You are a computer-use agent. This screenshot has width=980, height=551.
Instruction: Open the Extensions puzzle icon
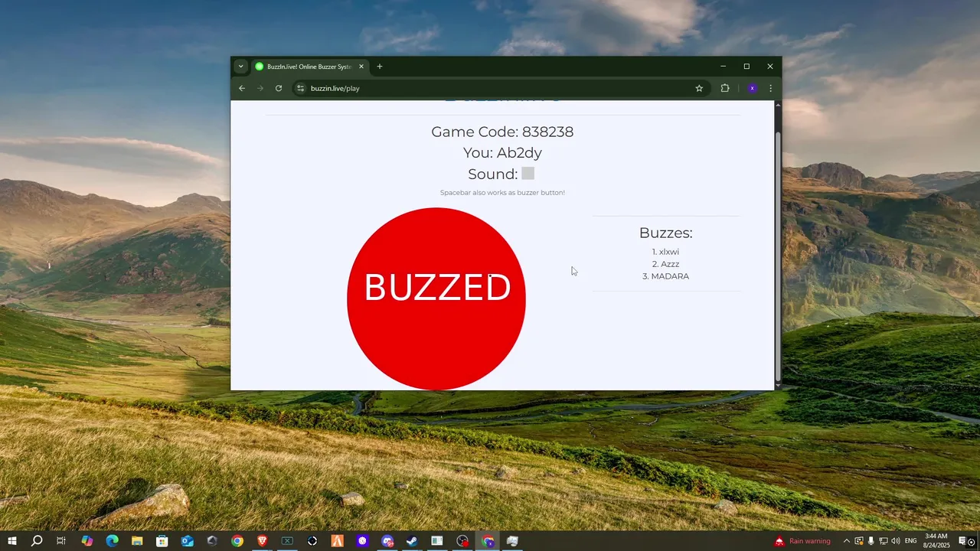point(725,88)
